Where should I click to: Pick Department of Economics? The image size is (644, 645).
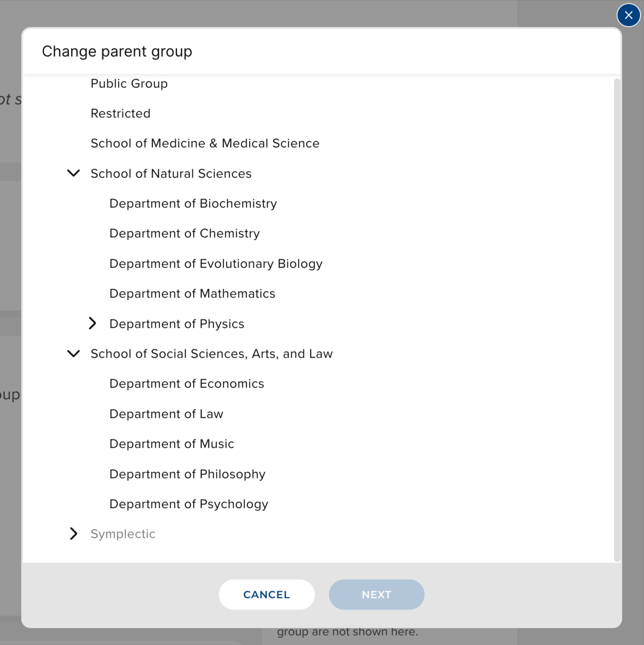coord(186,384)
